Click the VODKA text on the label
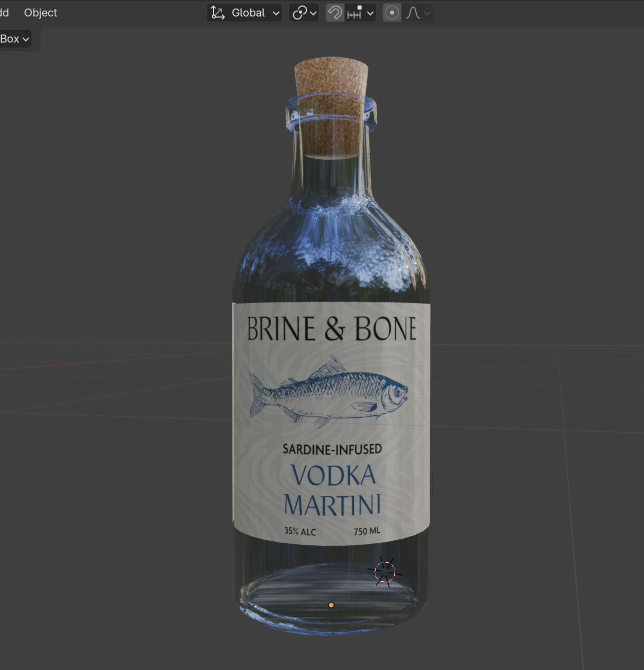 pos(333,475)
